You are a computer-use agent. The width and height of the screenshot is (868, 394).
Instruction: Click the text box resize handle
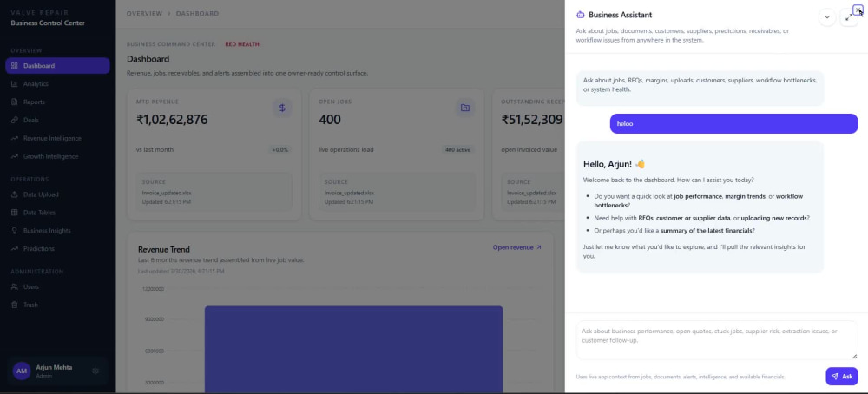(x=855, y=357)
